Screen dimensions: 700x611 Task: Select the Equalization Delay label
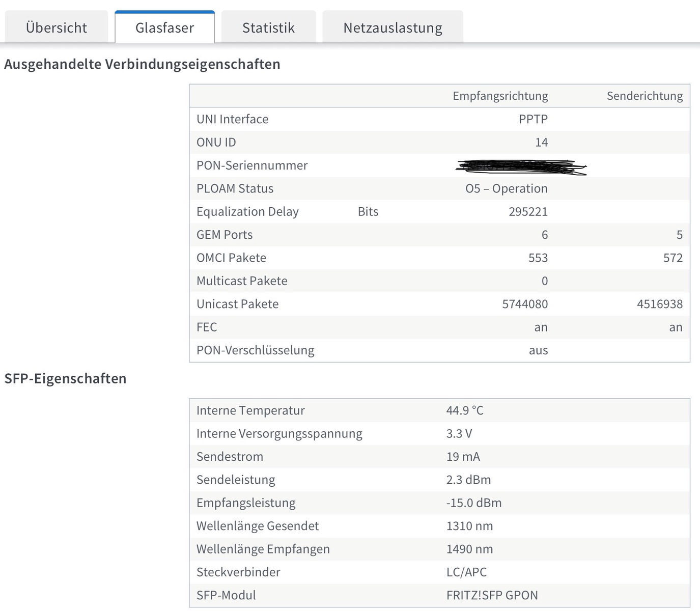pyautogui.click(x=247, y=212)
